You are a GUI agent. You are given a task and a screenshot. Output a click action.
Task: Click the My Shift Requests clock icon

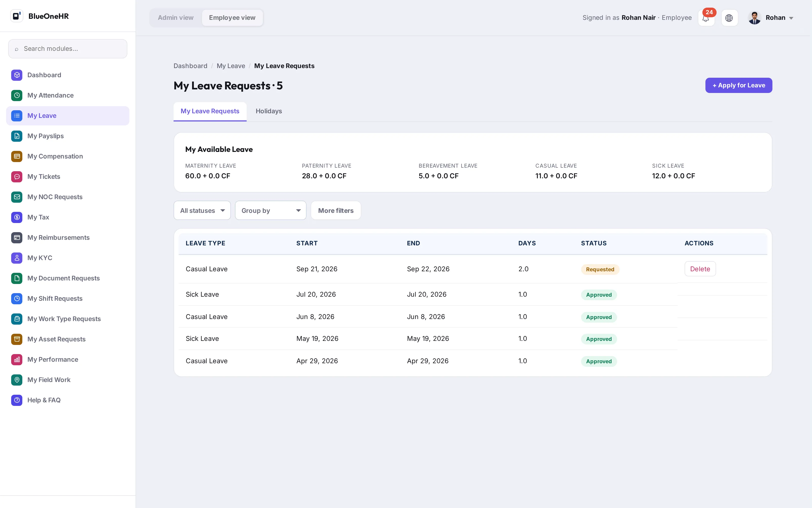17,299
